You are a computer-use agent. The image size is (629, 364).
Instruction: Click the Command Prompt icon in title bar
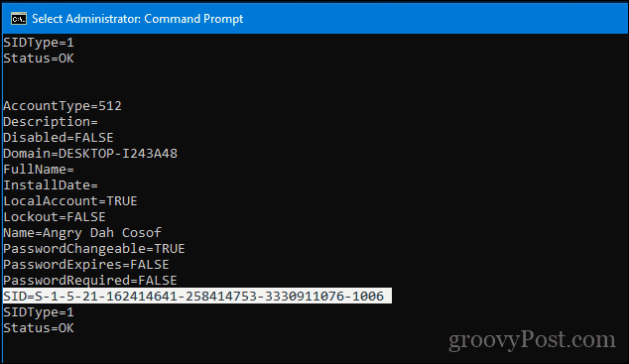(19, 19)
